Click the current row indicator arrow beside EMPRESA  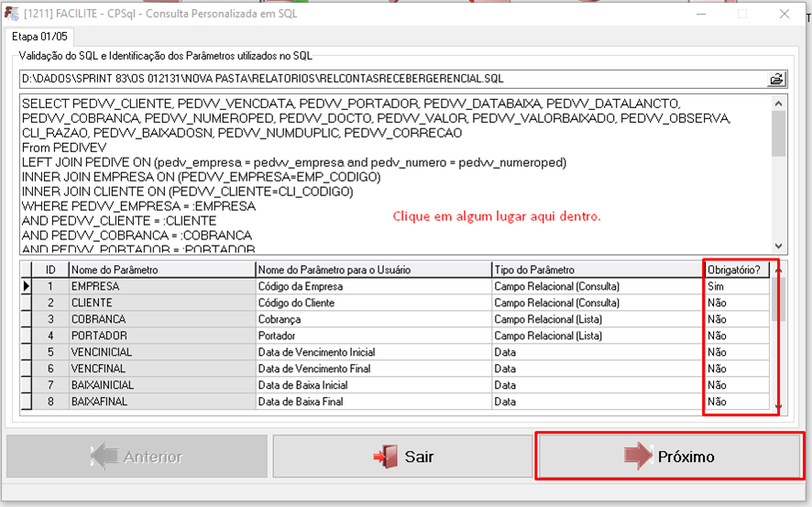tap(25, 286)
